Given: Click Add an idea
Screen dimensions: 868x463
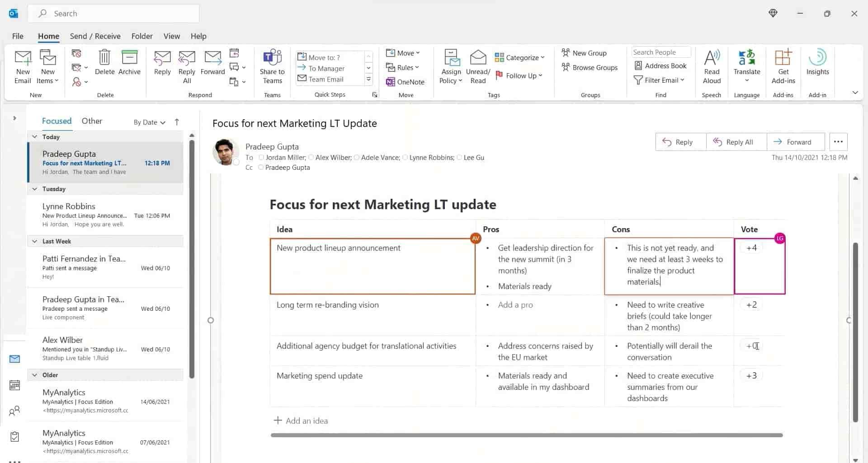Looking at the screenshot, I should point(301,421).
